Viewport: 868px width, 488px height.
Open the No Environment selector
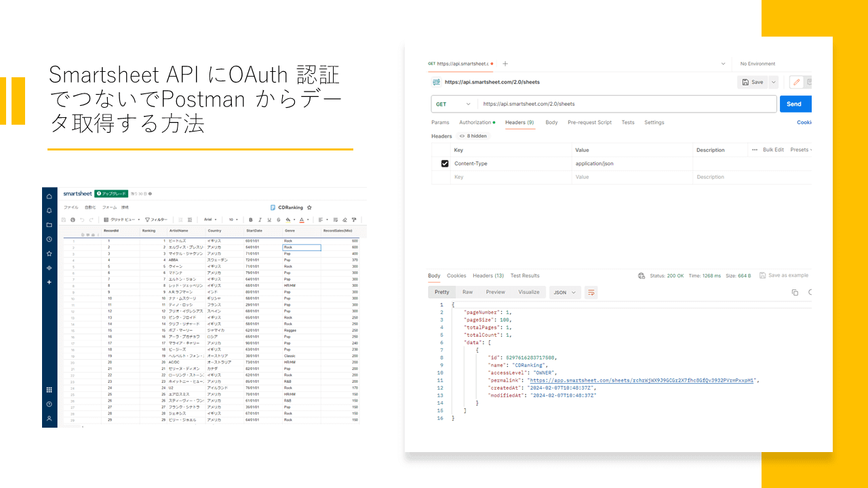[757, 63]
